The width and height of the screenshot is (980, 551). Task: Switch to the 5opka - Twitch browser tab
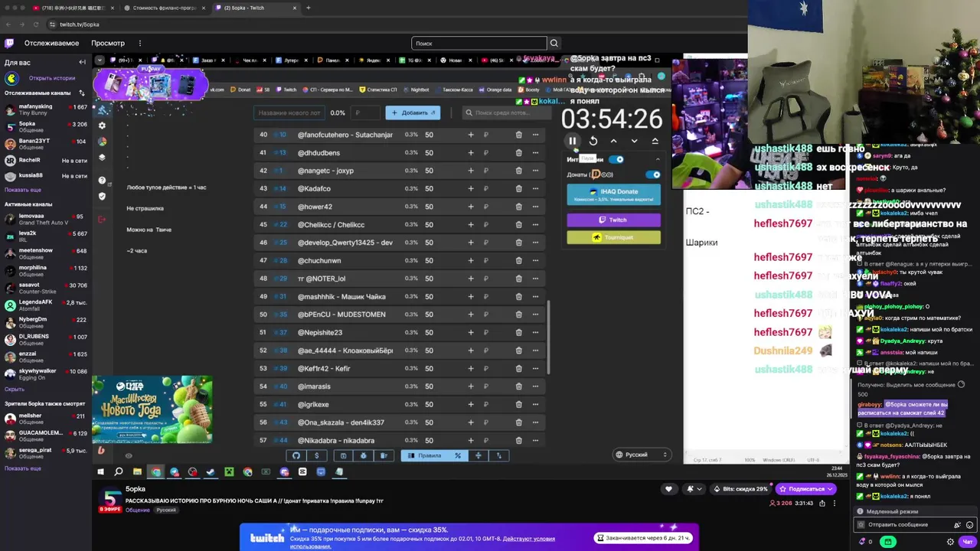(x=256, y=8)
